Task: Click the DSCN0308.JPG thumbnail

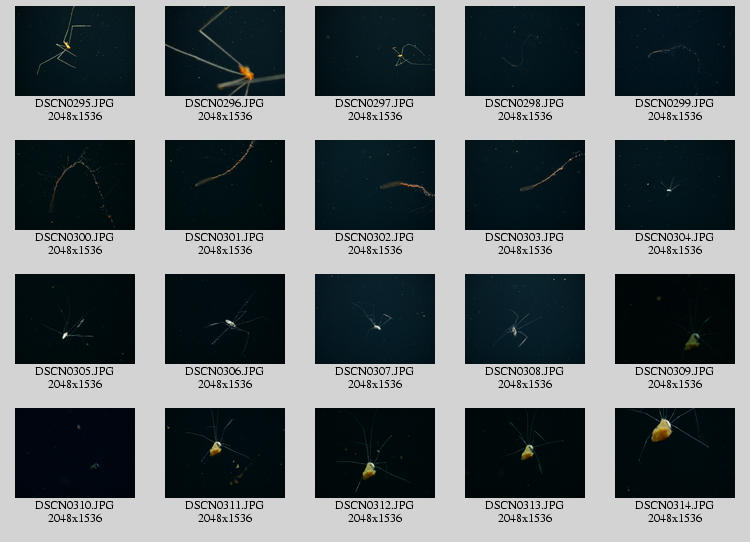Action: pyautogui.click(x=525, y=319)
